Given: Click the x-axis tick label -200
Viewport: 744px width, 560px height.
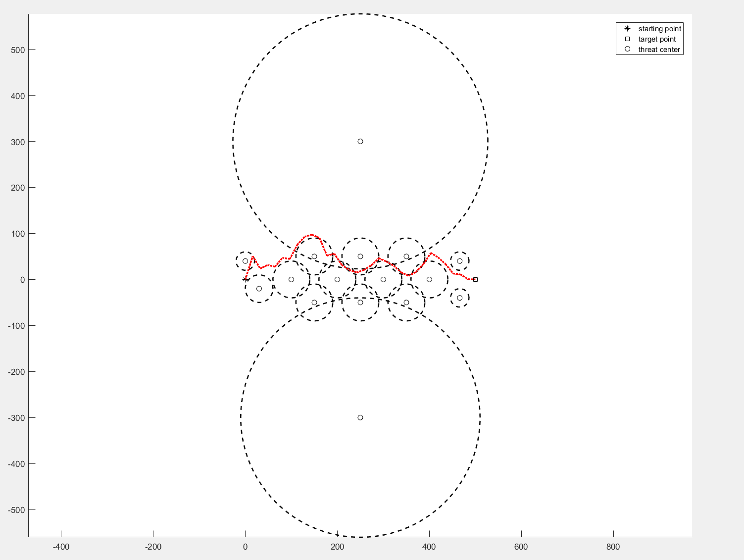Looking at the screenshot, I should [x=153, y=547].
